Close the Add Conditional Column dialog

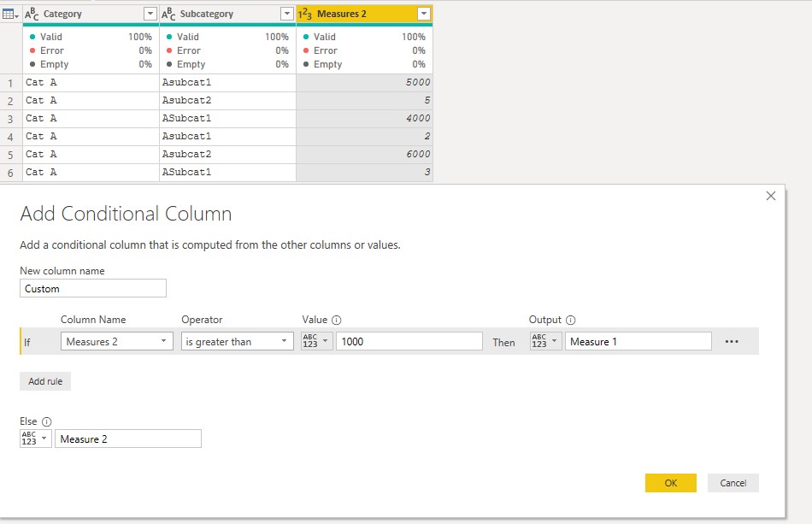pyautogui.click(x=771, y=196)
